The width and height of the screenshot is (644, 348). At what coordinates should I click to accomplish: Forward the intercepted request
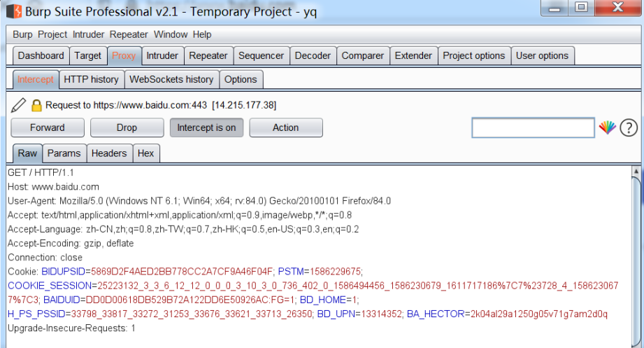point(48,127)
